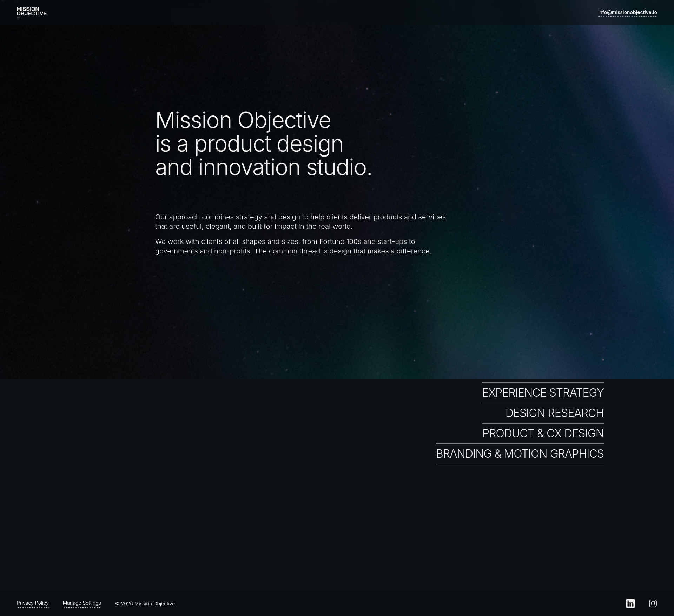674x616 pixels.
Task: Click the paragraph starting 'We work with clients'
Action: [x=293, y=246]
